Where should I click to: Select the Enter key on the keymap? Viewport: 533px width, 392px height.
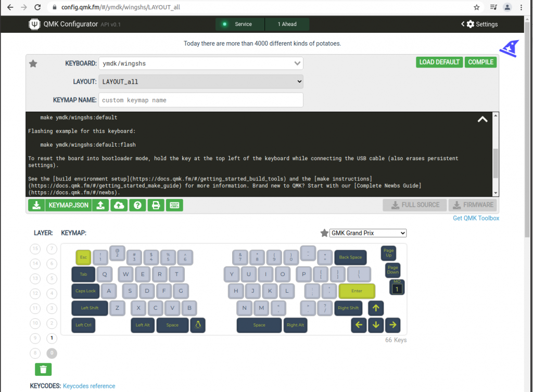click(357, 291)
